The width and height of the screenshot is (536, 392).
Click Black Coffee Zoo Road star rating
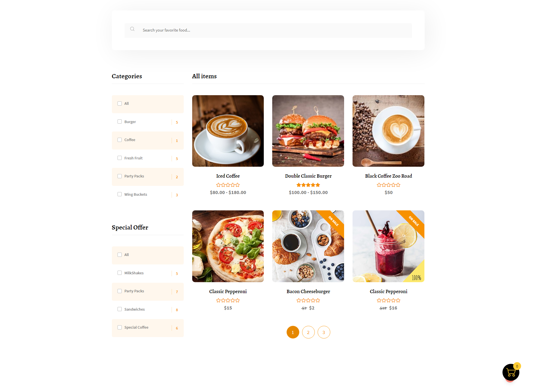(388, 185)
